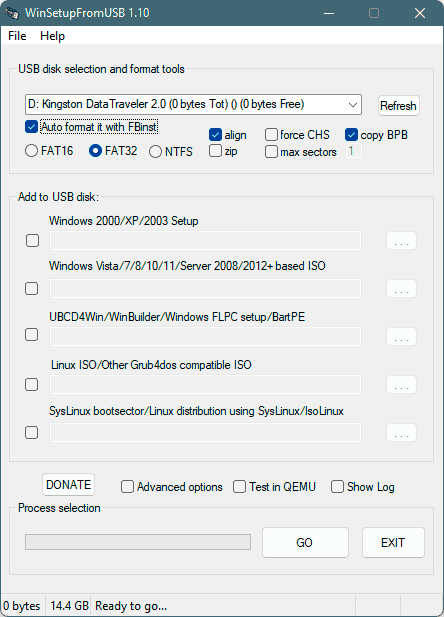Enable Windows 2000/XP/2003 Setup checkbox

coord(32,240)
